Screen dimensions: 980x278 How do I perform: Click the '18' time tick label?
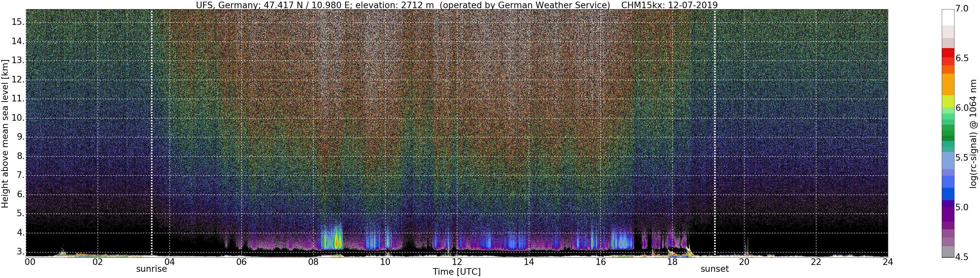click(672, 262)
